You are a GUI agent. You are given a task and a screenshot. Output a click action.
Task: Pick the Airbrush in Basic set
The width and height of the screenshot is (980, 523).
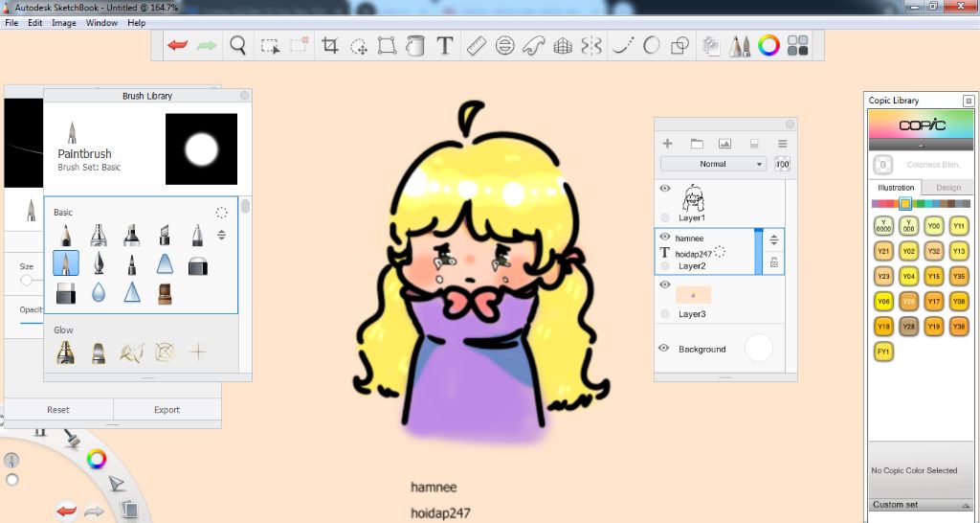99,235
